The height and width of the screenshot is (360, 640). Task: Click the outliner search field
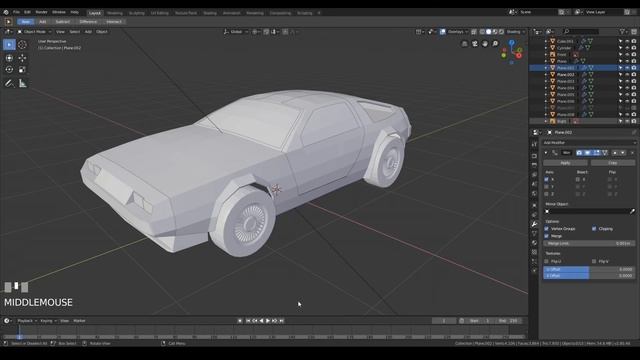point(580,31)
